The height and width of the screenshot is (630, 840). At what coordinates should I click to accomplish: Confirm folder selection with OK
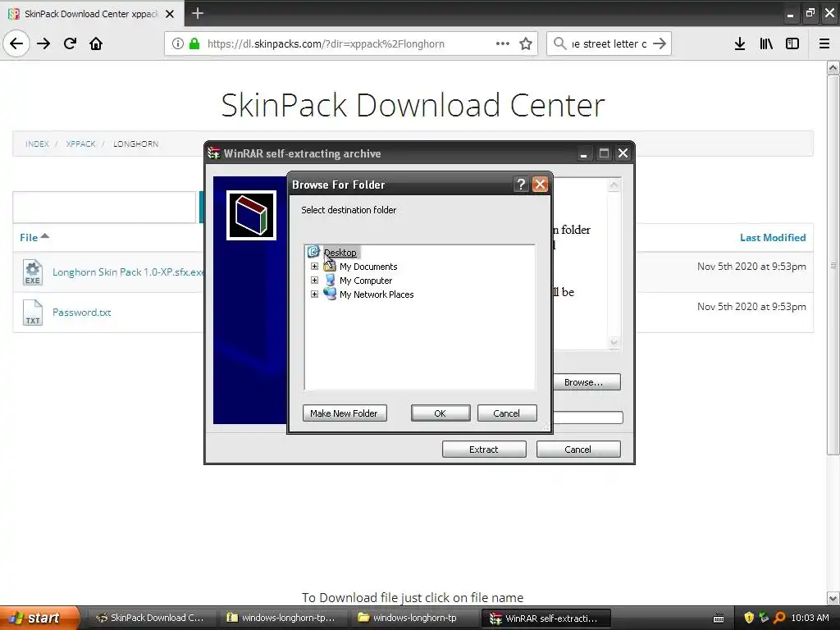pyautogui.click(x=441, y=413)
